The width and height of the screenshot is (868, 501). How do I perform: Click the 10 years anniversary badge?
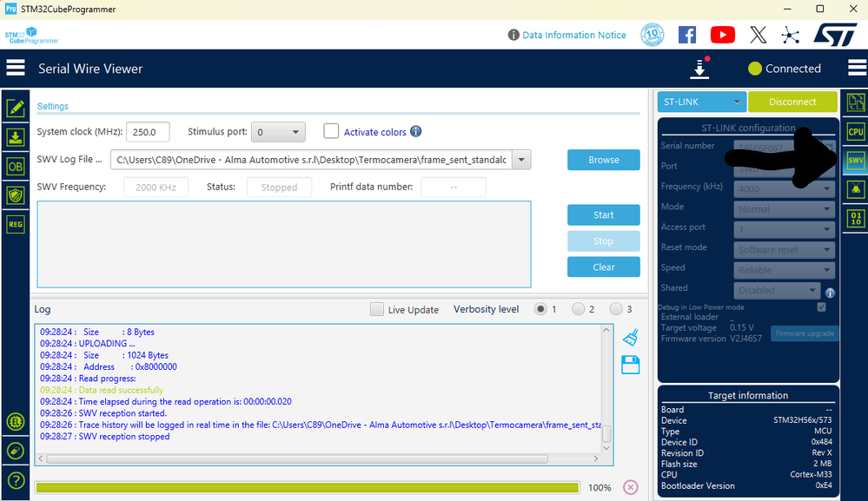[653, 35]
